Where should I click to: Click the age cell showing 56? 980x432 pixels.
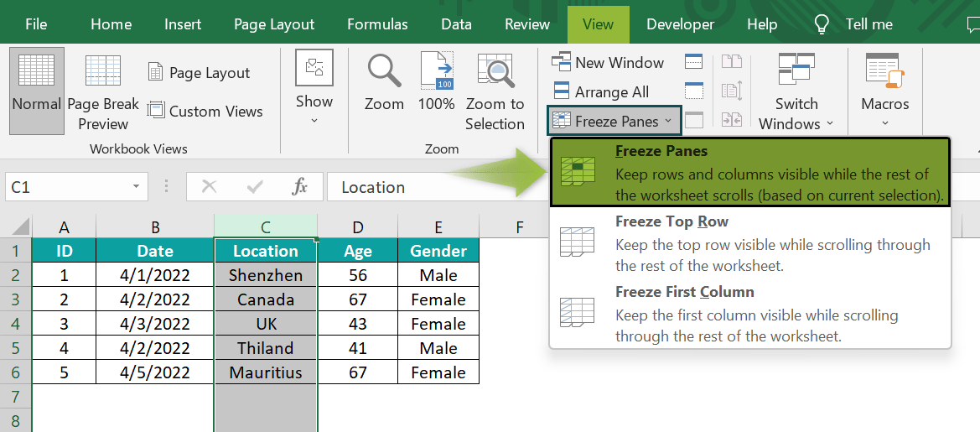(x=357, y=275)
